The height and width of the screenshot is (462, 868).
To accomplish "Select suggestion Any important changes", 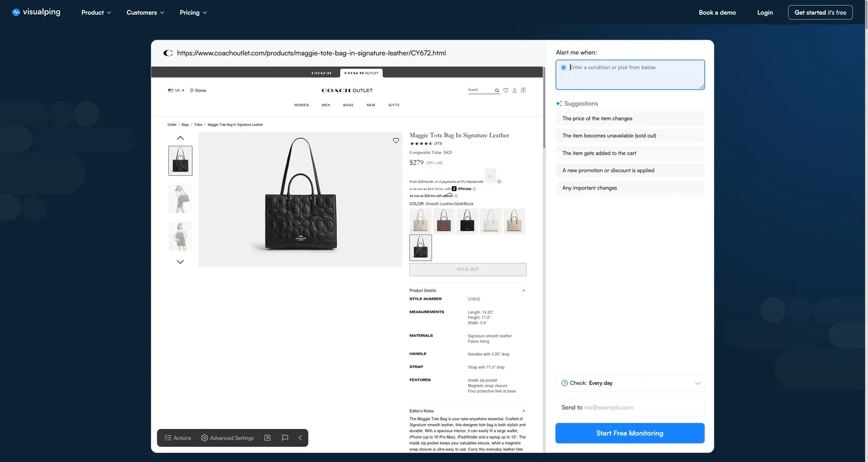I will (630, 188).
